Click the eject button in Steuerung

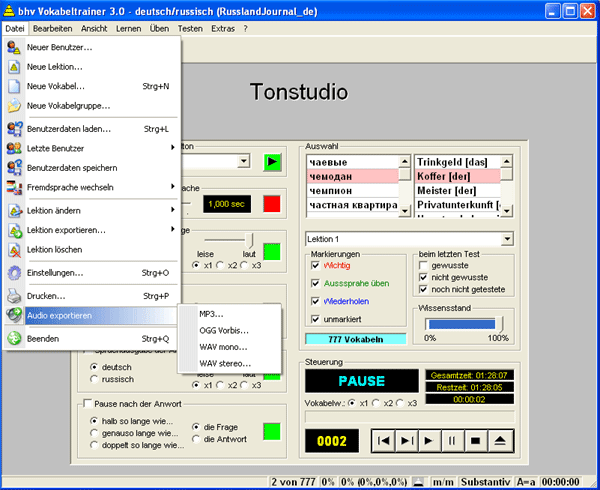pyautogui.click(x=500, y=441)
